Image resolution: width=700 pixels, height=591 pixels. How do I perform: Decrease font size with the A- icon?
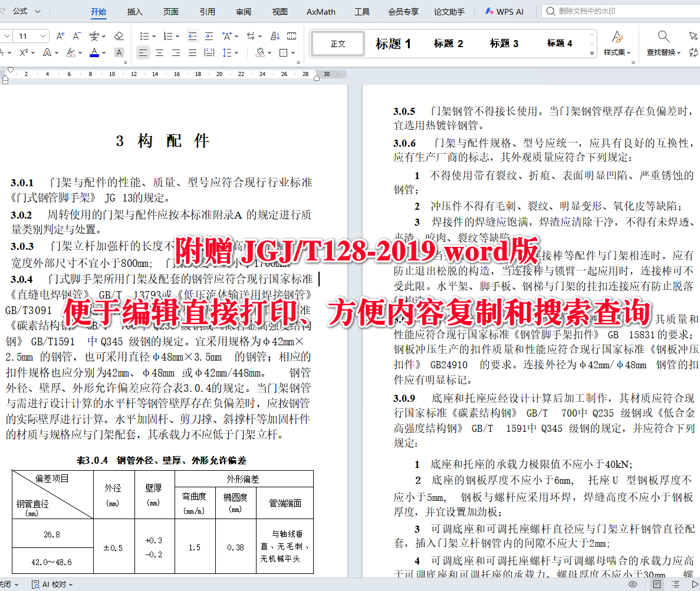pyautogui.click(x=77, y=36)
